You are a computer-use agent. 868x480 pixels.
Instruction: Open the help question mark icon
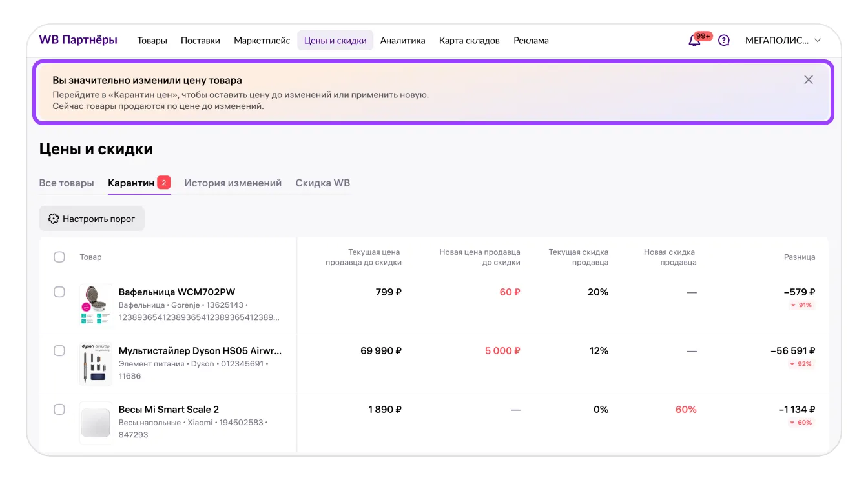(724, 41)
